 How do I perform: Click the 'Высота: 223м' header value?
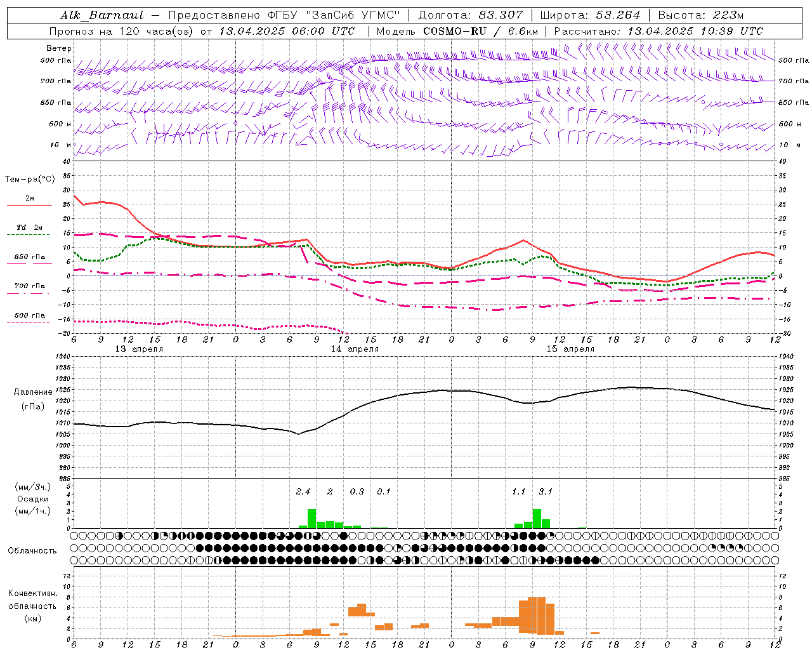pos(701,15)
